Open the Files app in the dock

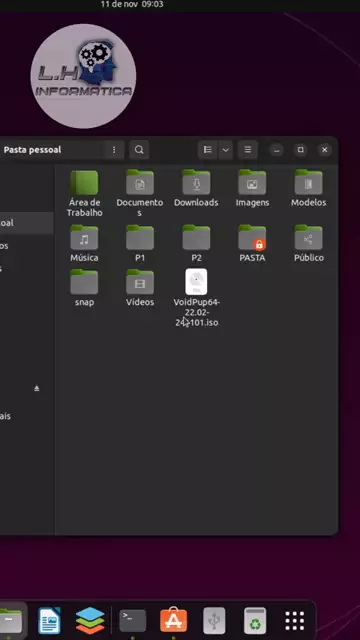click(11, 620)
